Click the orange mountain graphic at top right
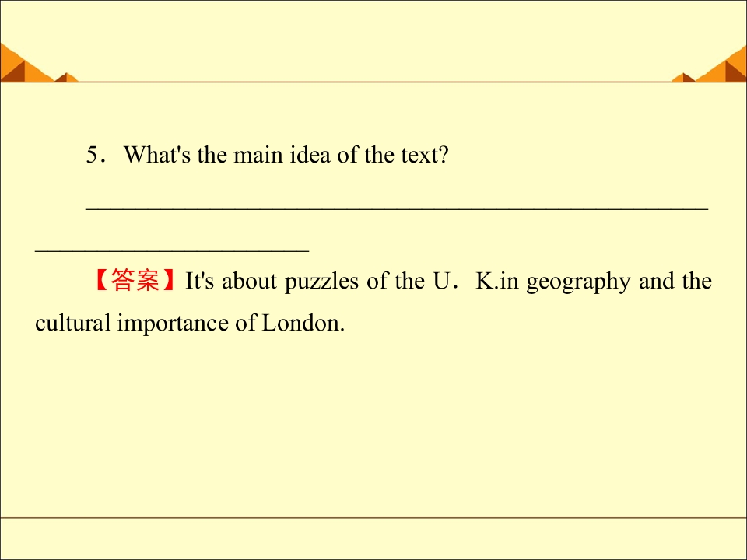The width and height of the screenshot is (747, 560). (721, 65)
